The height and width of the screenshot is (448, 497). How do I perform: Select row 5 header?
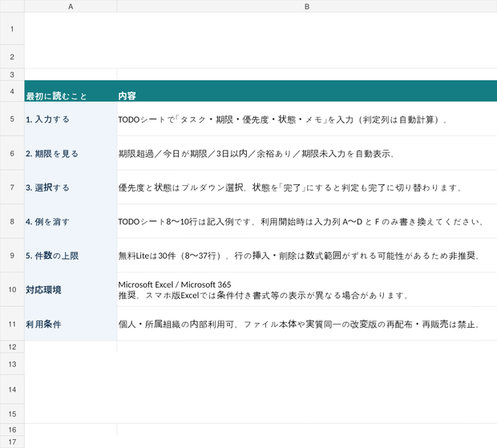pos(12,119)
